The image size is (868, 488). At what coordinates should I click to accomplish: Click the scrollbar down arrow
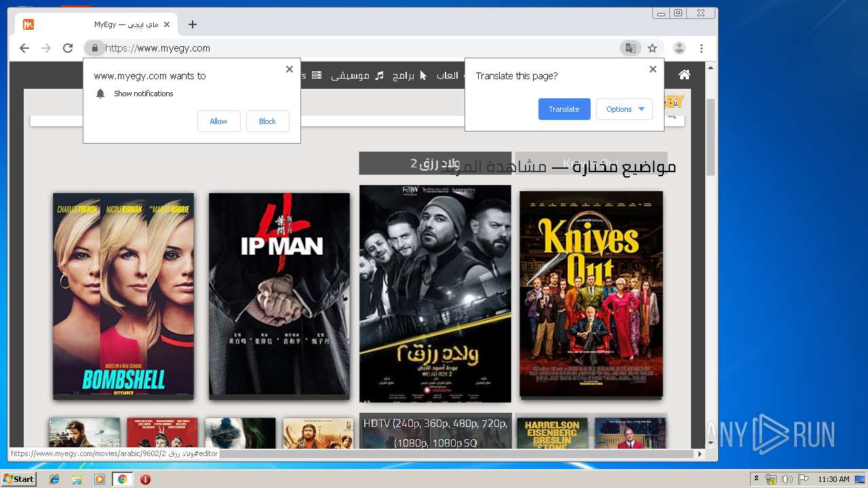click(711, 443)
